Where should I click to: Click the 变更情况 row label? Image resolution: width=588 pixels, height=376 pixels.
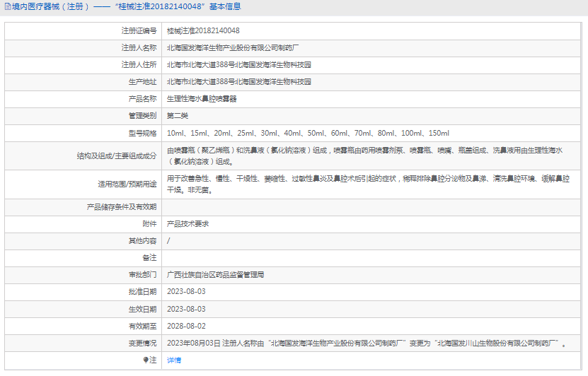142,343
